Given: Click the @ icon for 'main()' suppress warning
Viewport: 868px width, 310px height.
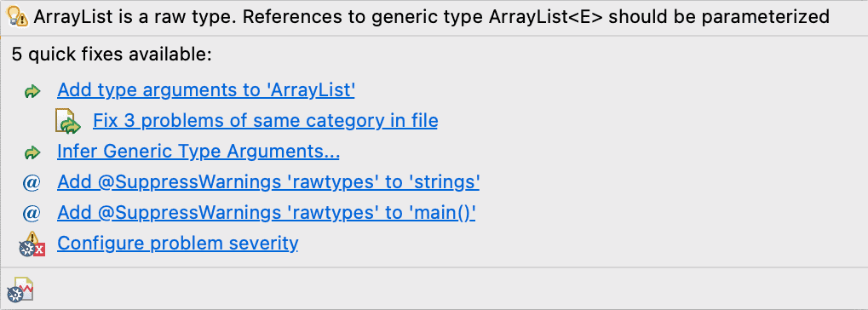Looking at the screenshot, I should click(x=32, y=213).
